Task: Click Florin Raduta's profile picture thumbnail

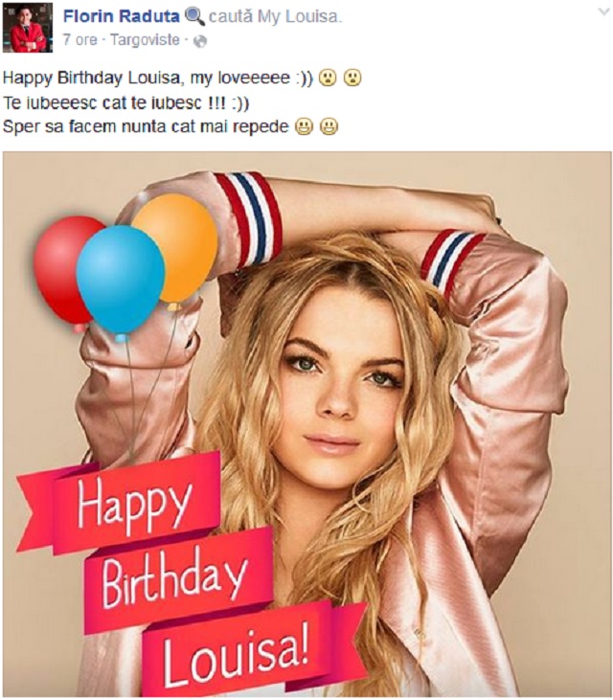Action: click(29, 27)
